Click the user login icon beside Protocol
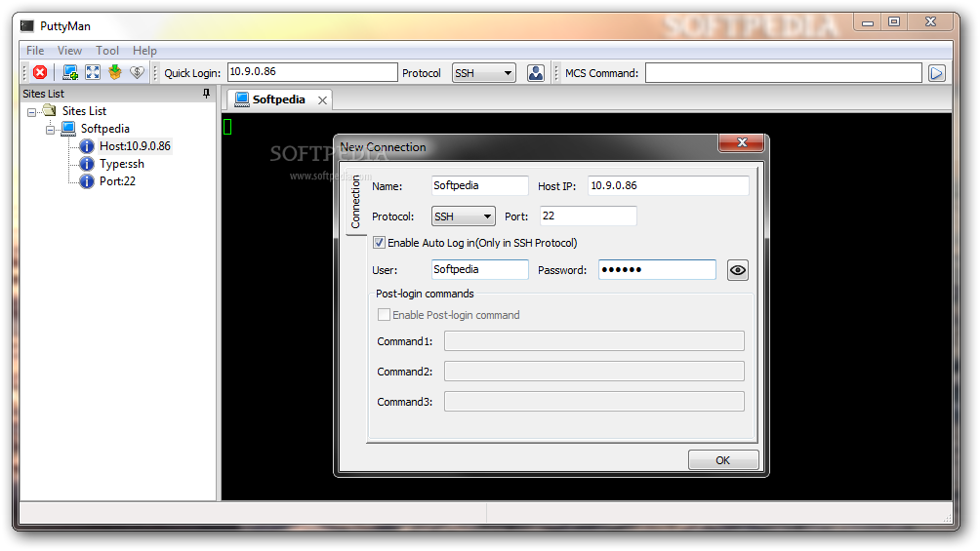The image size is (980, 551). [x=536, y=73]
